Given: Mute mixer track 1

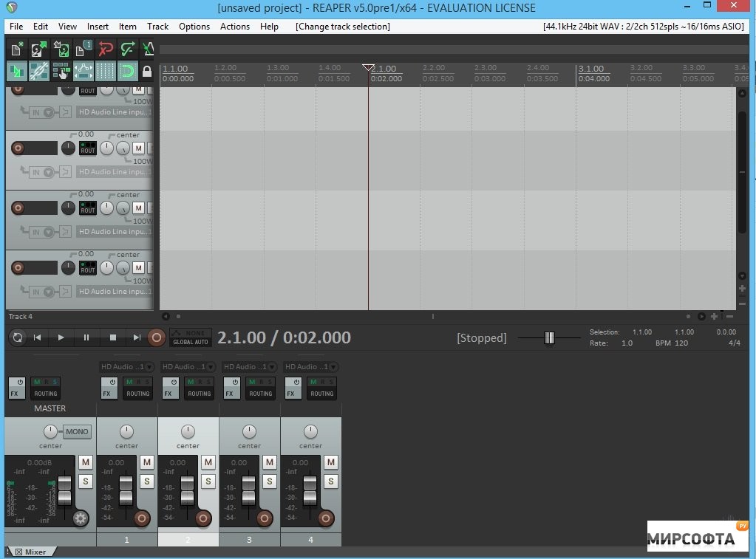Looking at the screenshot, I should 146,462.
